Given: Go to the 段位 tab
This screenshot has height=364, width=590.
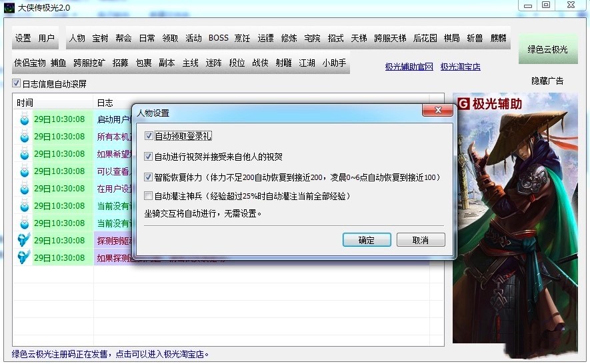Looking at the screenshot, I should coord(237,63).
